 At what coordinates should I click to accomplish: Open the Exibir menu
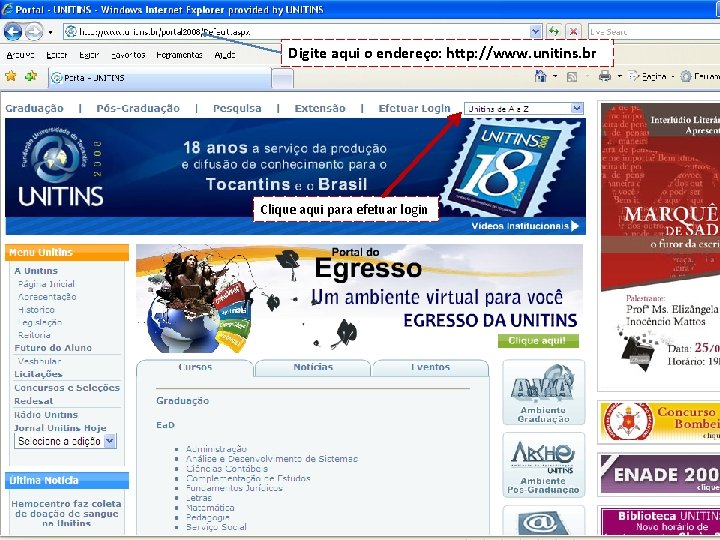[x=89, y=55]
